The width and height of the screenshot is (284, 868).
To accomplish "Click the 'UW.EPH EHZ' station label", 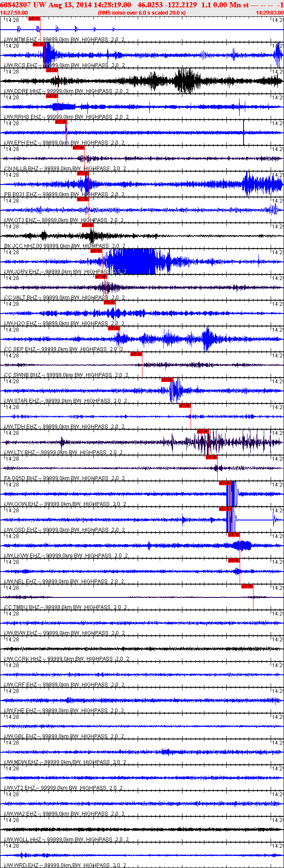I will [20, 142].
